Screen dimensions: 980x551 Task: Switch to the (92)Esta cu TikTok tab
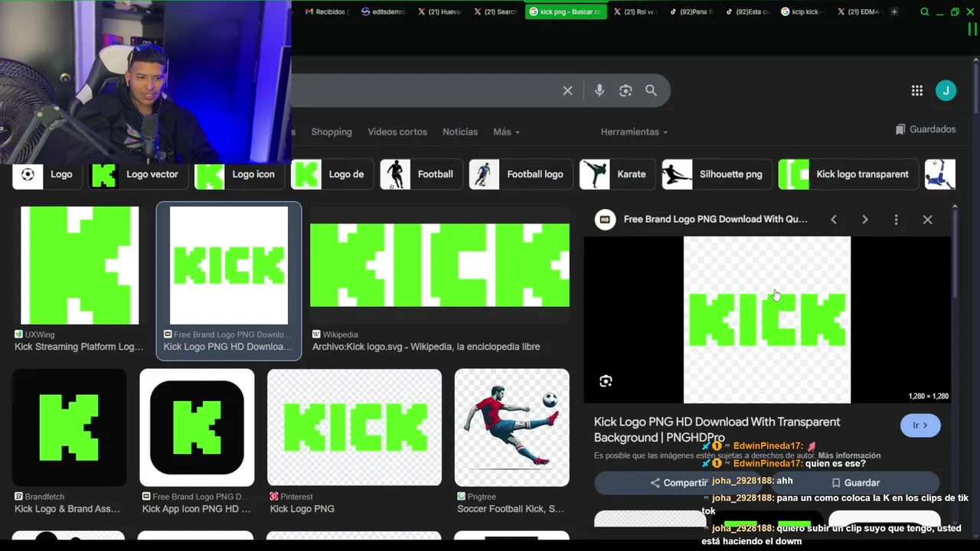click(x=748, y=11)
